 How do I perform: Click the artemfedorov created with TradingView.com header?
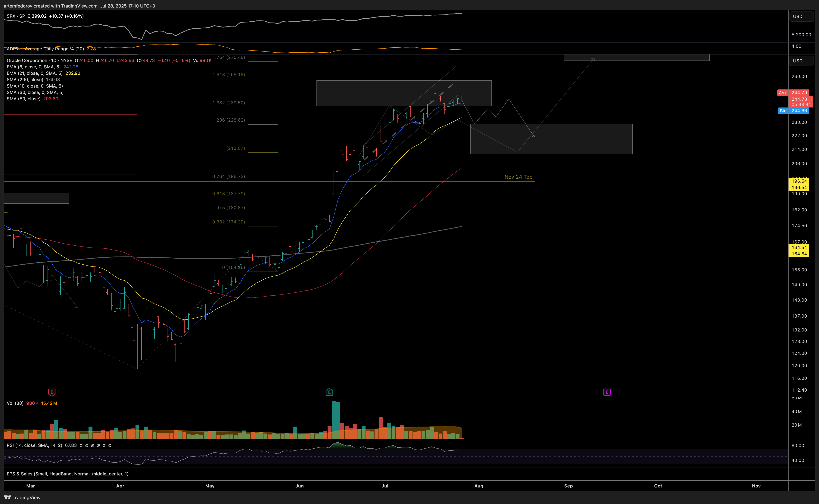click(79, 6)
